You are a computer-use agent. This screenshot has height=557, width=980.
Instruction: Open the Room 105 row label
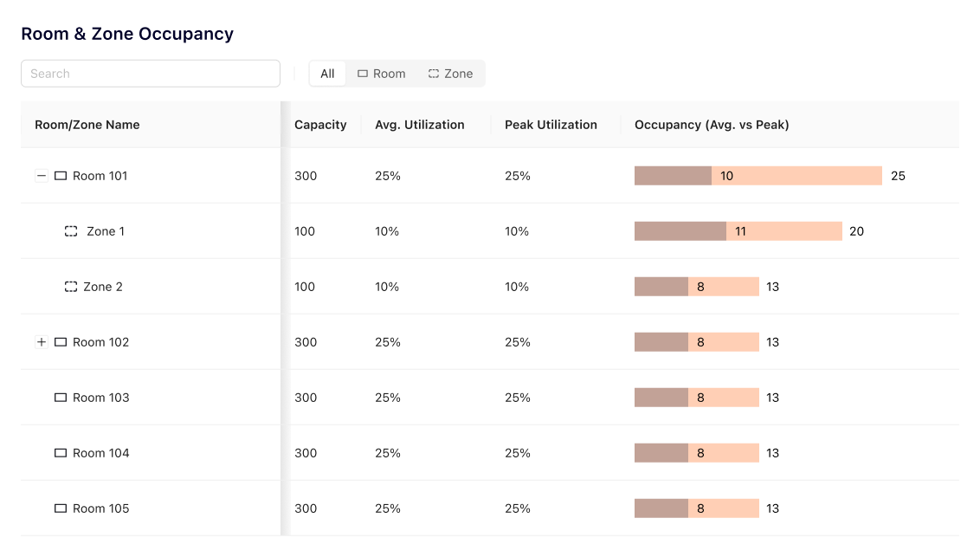(x=100, y=508)
